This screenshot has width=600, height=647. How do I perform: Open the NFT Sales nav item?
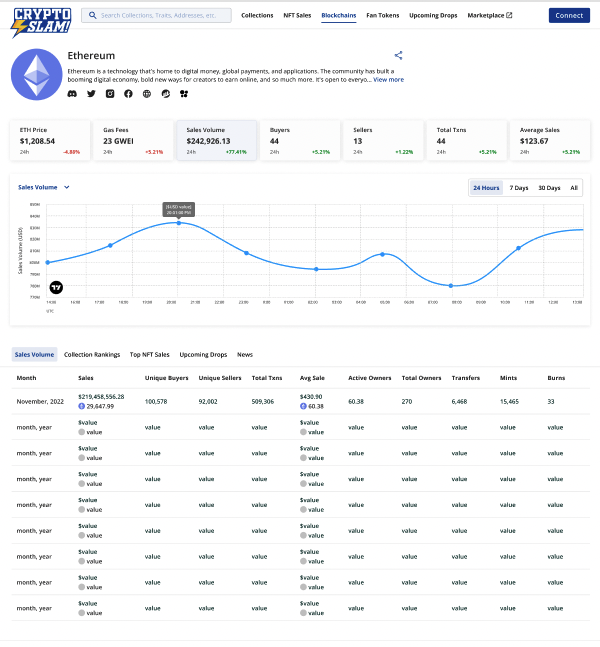tap(297, 15)
